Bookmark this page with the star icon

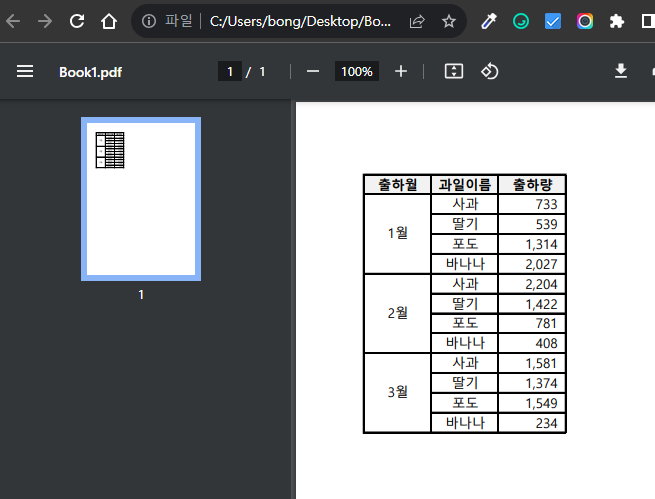[x=449, y=21]
